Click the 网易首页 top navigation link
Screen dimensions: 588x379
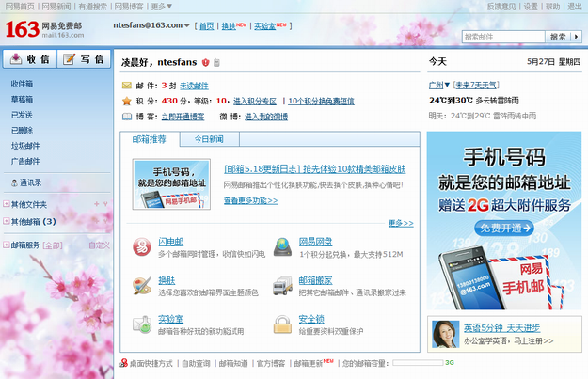(20, 7)
